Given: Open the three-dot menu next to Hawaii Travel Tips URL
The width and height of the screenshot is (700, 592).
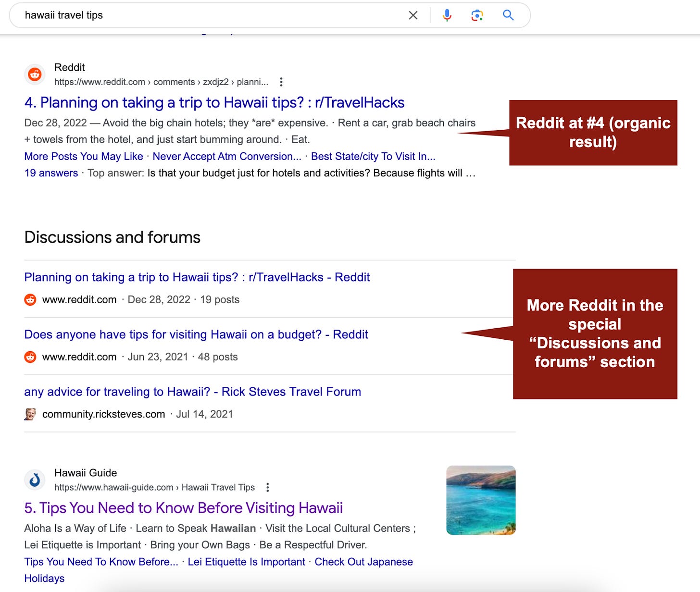Looking at the screenshot, I should tap(268, 487).
